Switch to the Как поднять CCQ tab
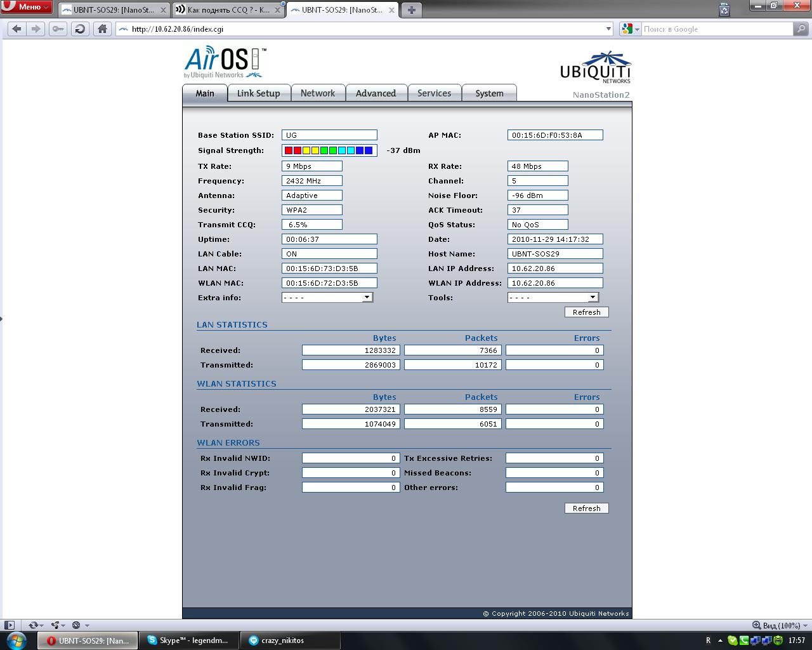 (x=228, y=10)
